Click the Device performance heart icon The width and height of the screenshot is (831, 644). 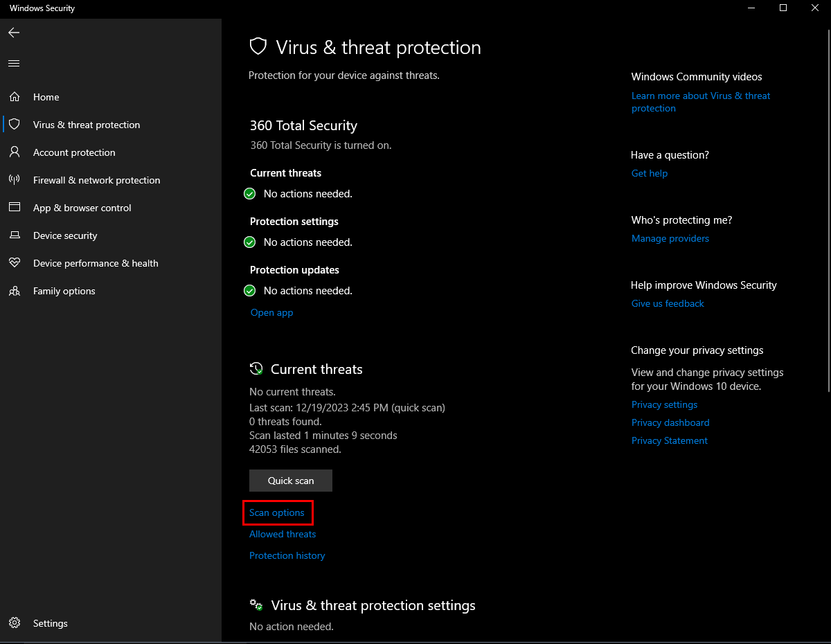tap(15, 263)
